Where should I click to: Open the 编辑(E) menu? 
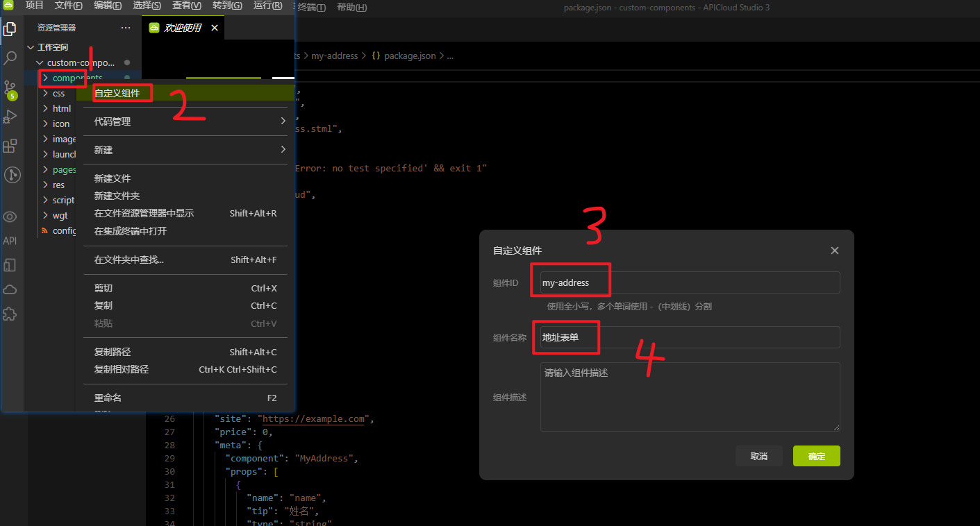coord(108,6)
